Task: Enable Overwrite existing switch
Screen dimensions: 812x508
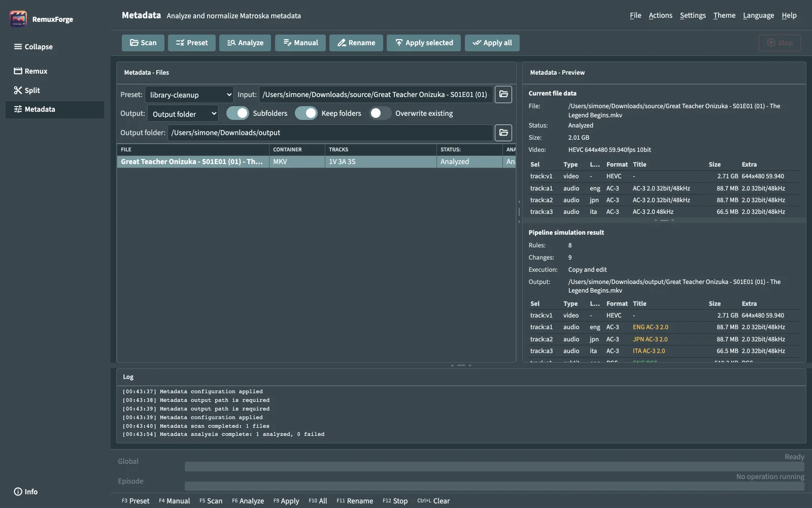Action: 380,113
